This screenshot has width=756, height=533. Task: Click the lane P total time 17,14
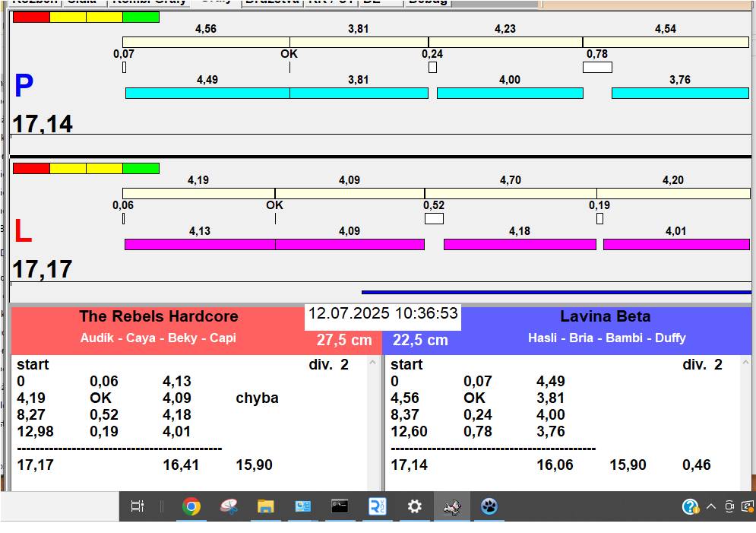pos(43,124)
